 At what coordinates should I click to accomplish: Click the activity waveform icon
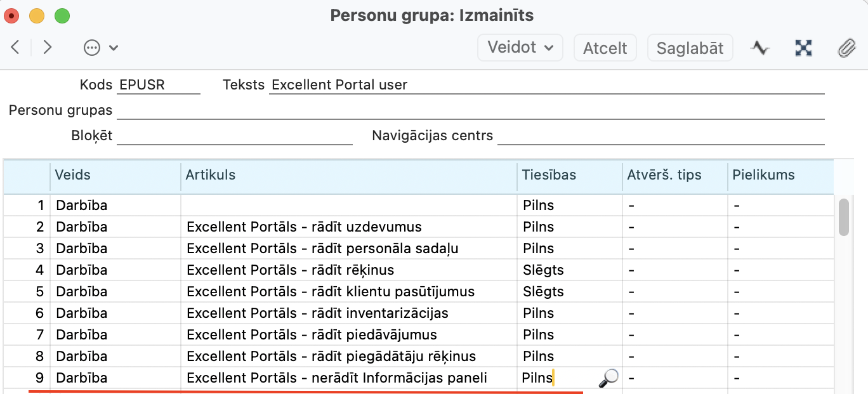pos(760,48)
